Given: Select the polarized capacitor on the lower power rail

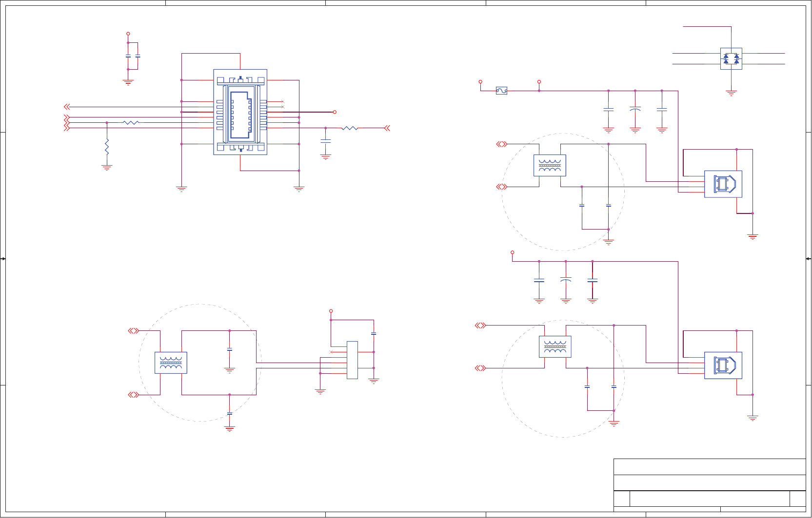Looking at the screenshot, I should pos(566,280).
